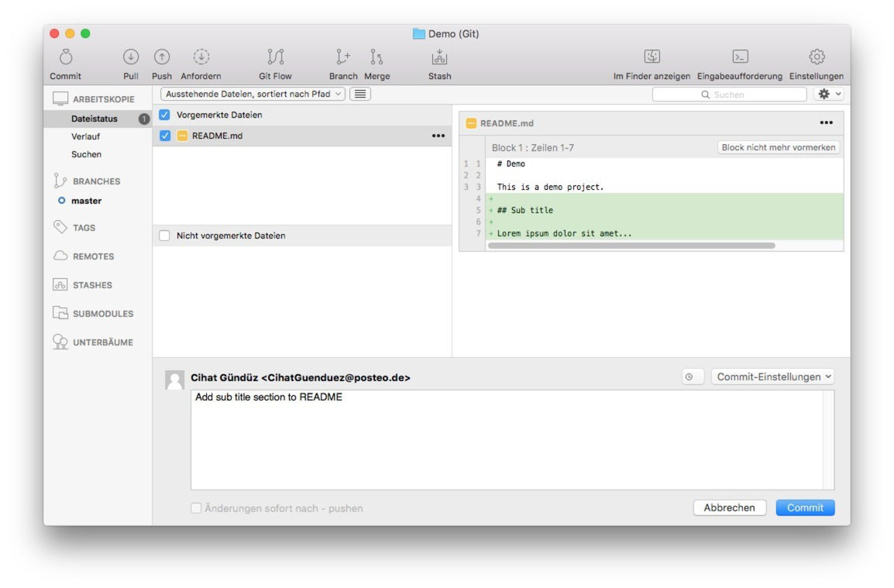
Task: Open the README.md row three-dots menu
Action: pyautogui.click(x=438, y=136)
